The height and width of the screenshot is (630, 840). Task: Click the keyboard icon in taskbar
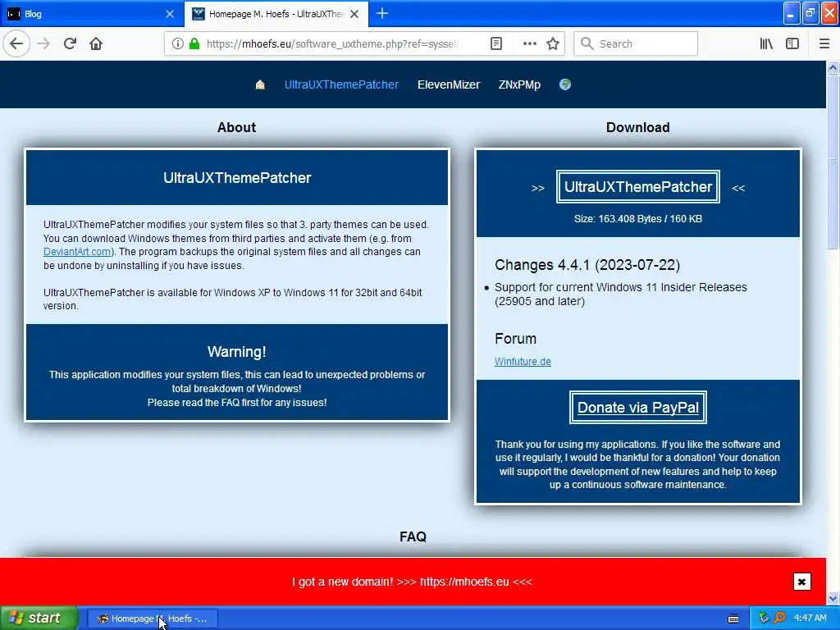click(x=733, y=619)
